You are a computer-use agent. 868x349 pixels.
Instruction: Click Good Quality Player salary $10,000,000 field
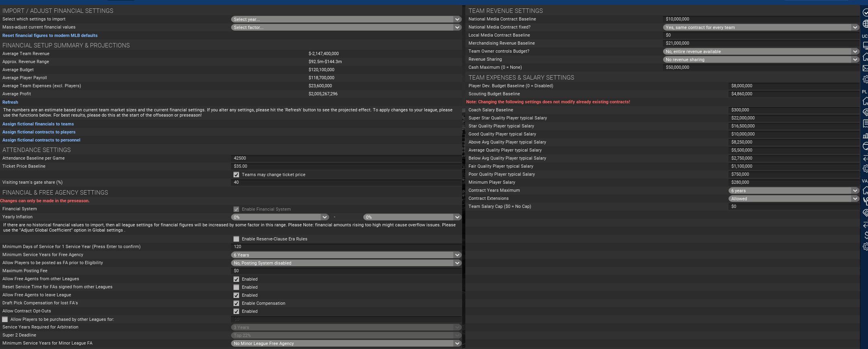(794, 134)
